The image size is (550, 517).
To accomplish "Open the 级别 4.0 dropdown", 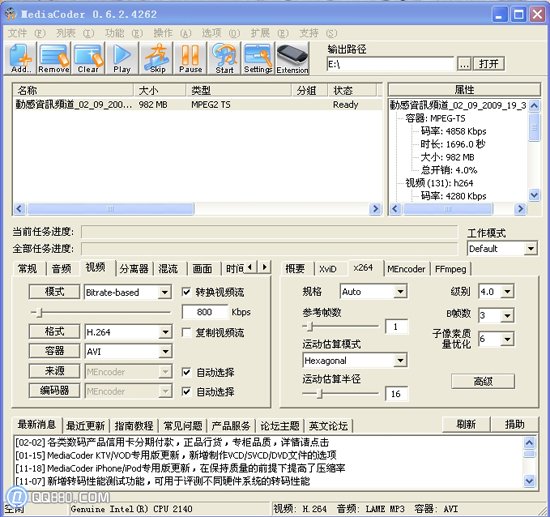I will [507, 291].
